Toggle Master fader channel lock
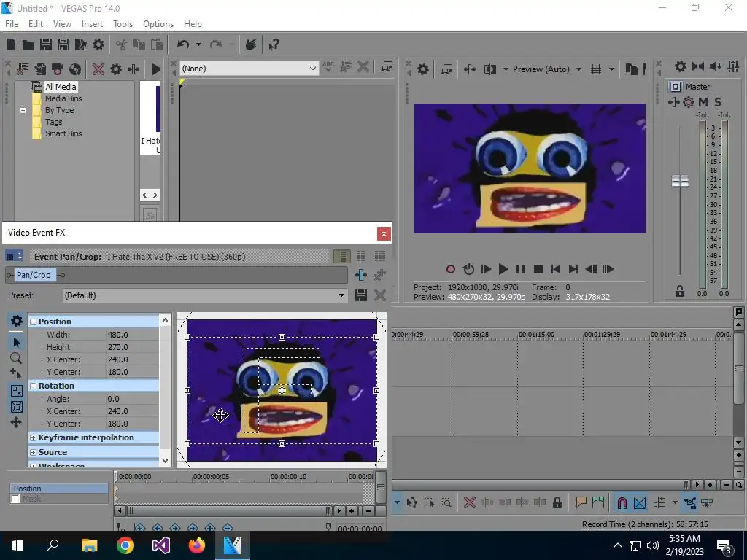Screen dimensions: 747x560 tap(680, 291)
